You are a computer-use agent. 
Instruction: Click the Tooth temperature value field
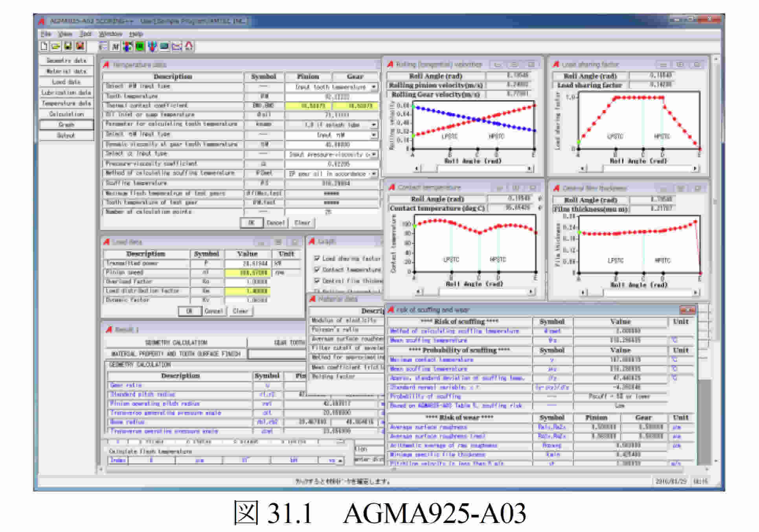pyautogui.click(x=331, y=96)
